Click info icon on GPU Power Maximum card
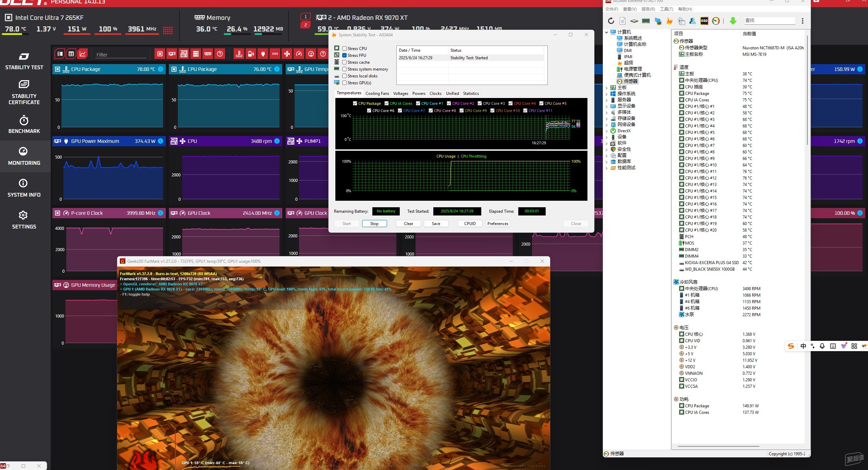 click(x=160, y=141)
